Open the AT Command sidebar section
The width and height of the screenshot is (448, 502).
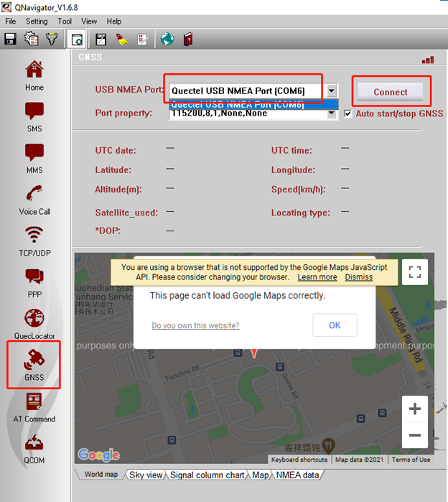[34, 407]
